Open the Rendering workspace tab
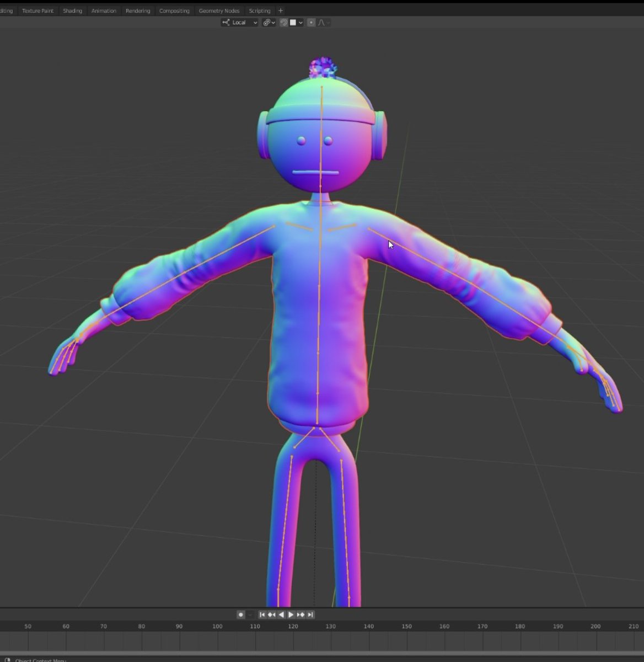 [x=138, y=10]
